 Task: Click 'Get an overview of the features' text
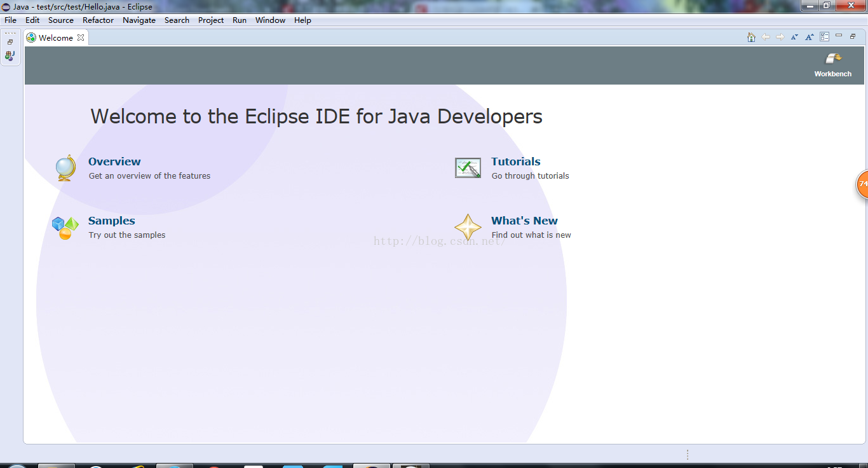pos(149,176)
